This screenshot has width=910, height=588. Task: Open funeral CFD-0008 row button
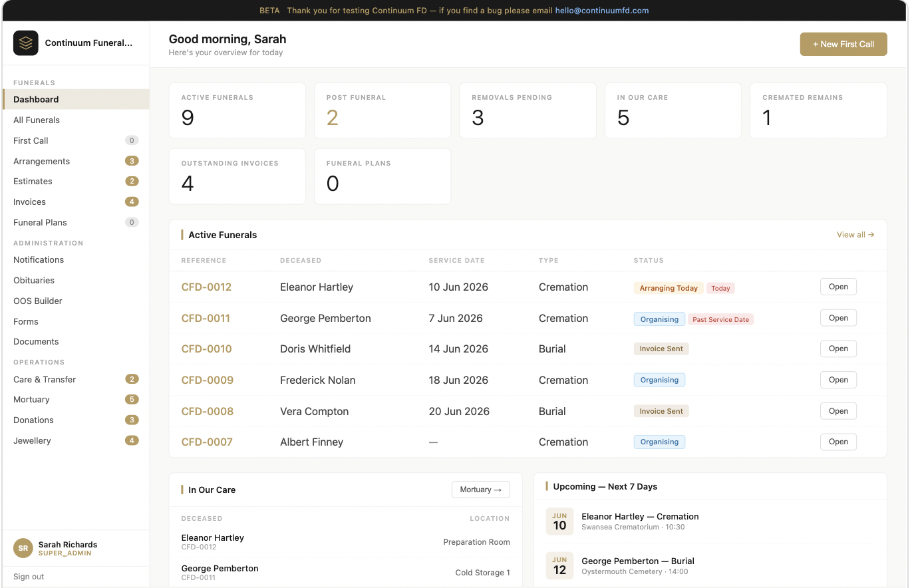[x=838, y=411]
